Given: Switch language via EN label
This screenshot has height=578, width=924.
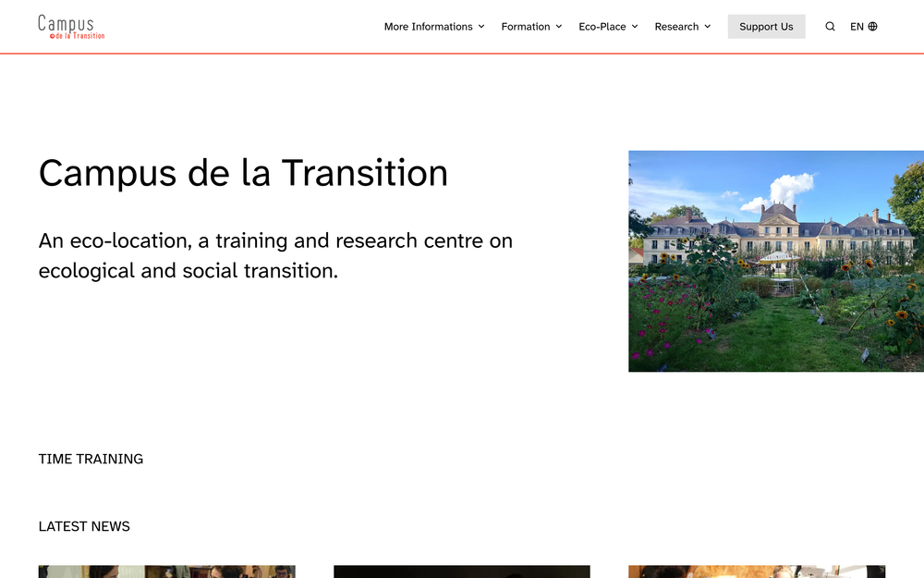Looking at the screenshot, I should tap(857, 27).
